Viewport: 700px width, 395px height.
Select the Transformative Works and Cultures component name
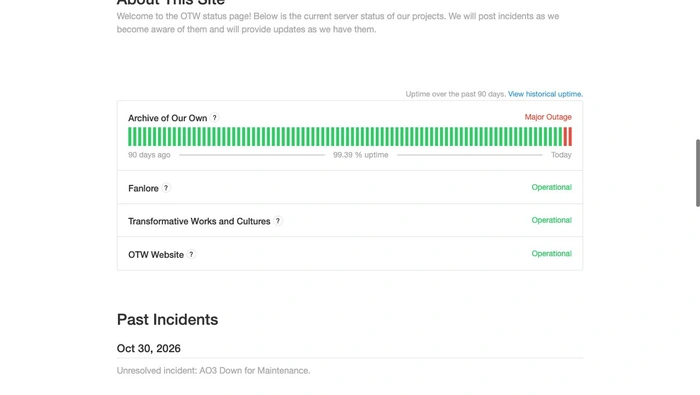[x=199, y=221]
